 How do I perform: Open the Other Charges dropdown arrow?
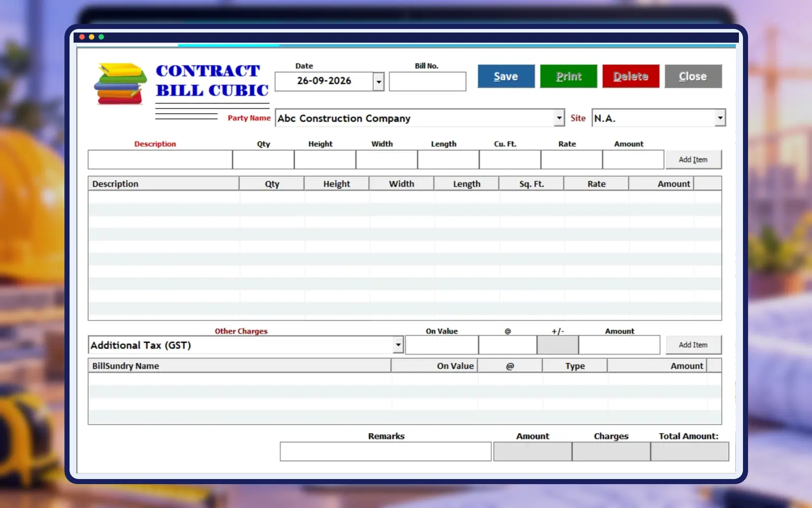(x=398, y=345)
